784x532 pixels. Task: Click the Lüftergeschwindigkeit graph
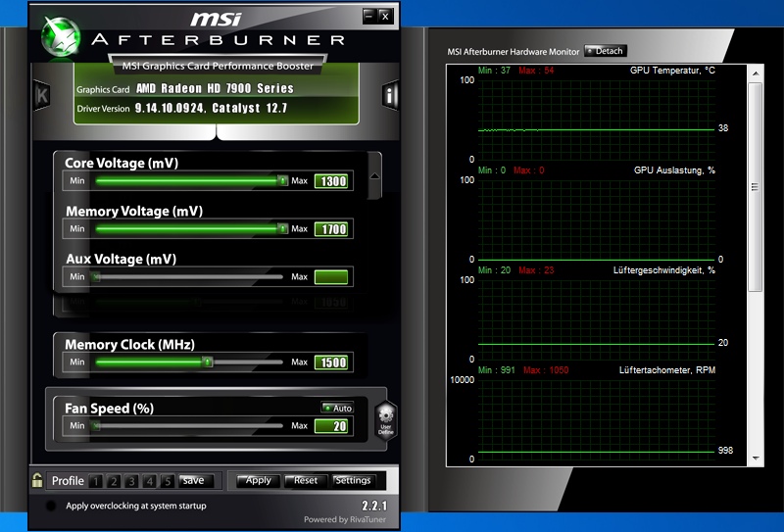click(x=596, y=320)
